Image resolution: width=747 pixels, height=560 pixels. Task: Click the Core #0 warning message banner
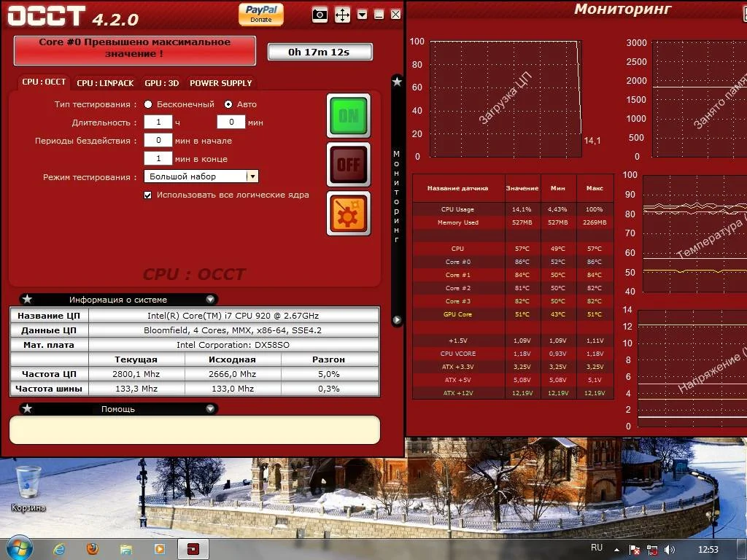[135, 50]
